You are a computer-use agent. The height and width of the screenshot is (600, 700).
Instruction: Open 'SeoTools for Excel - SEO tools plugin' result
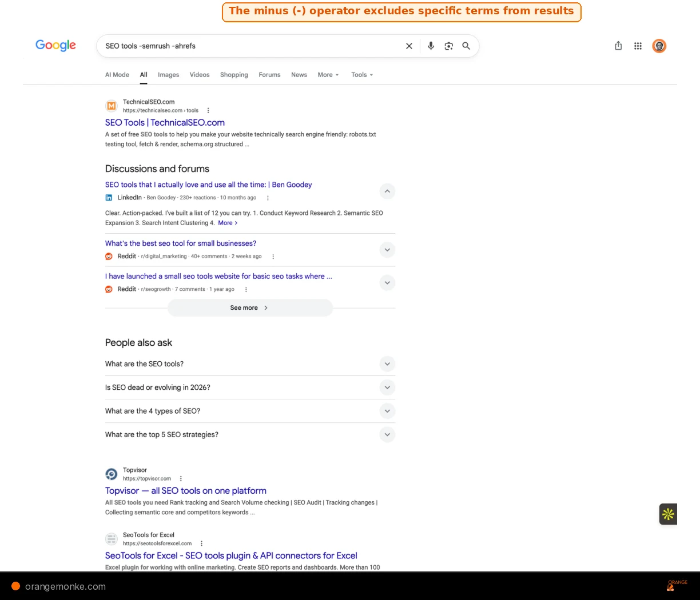point(231,555)
